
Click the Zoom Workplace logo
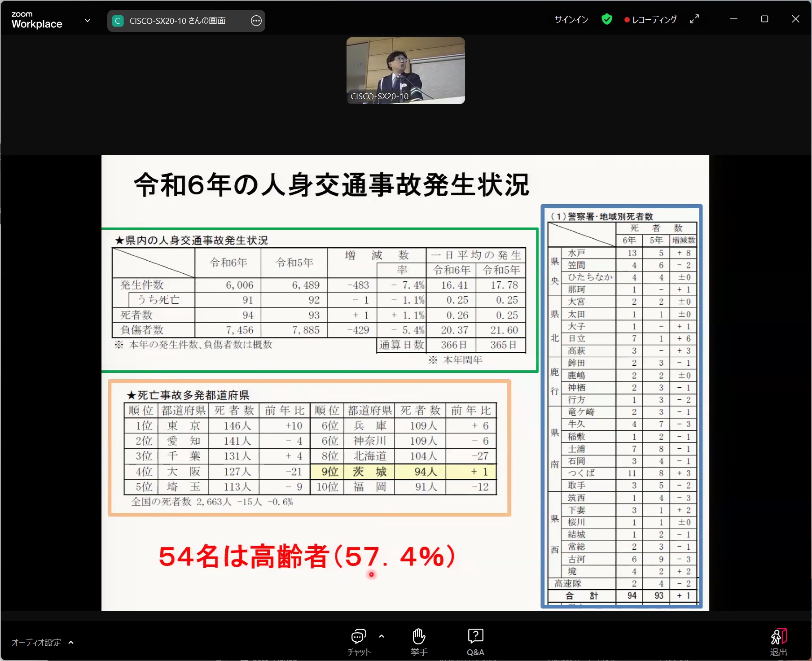pos(37,20)
